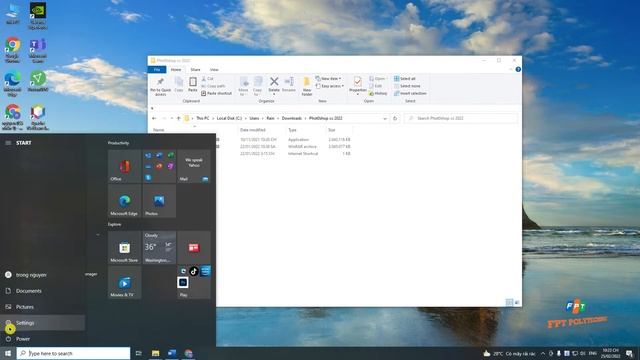Collapse the ribbon with the chevron
The width and height of the screenshot is (640, 360).
pyautogui.click(x=511, y=69)
